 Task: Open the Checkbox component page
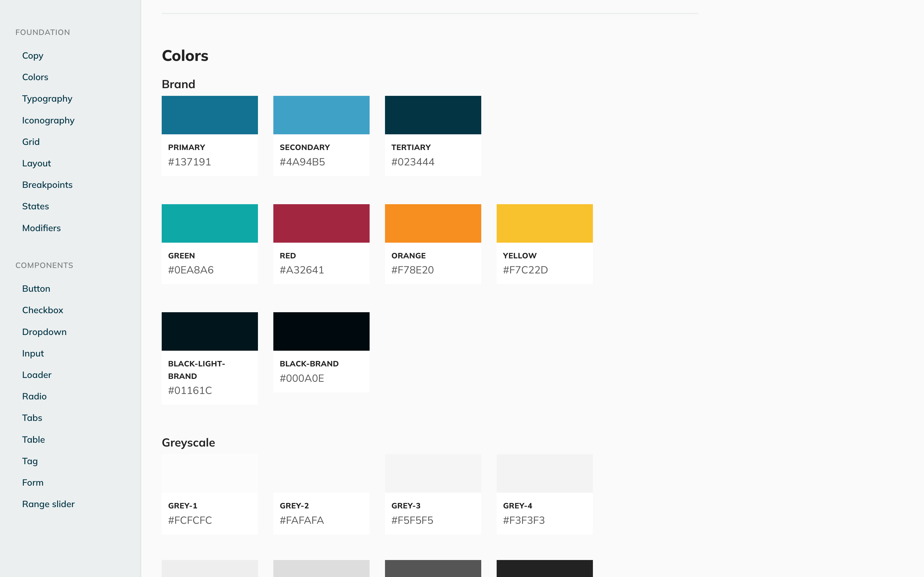pyautogui.click(x=42, y=310)
